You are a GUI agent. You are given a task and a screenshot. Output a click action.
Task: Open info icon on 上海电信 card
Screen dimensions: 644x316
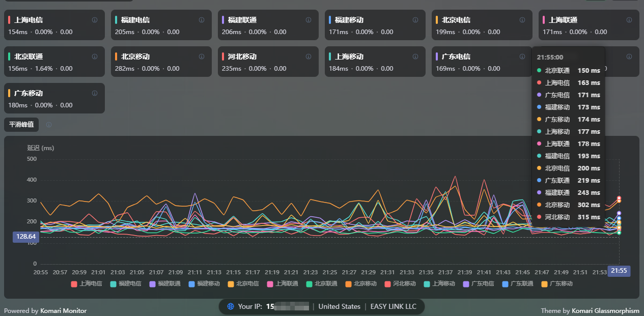click(95, 20)
